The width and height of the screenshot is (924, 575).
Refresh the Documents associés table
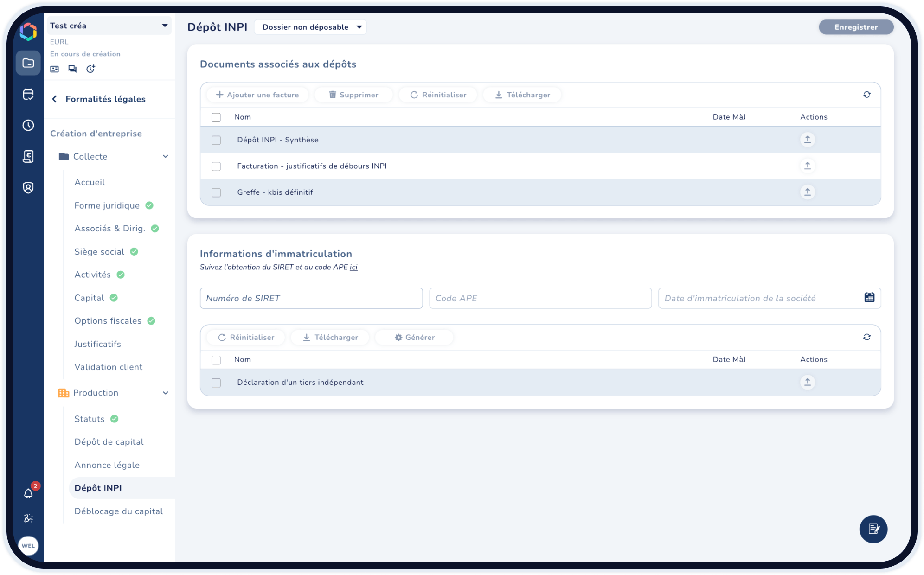click(x=866, y=95)
